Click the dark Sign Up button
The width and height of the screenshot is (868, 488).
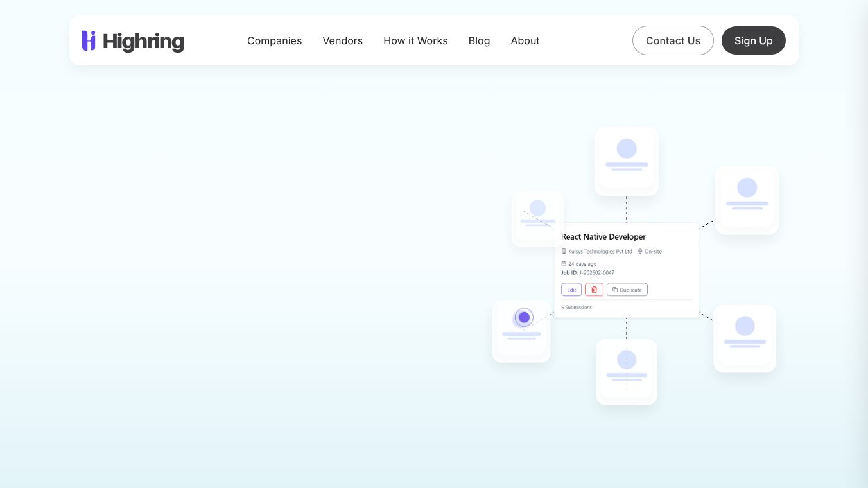(x=754, y=40)
